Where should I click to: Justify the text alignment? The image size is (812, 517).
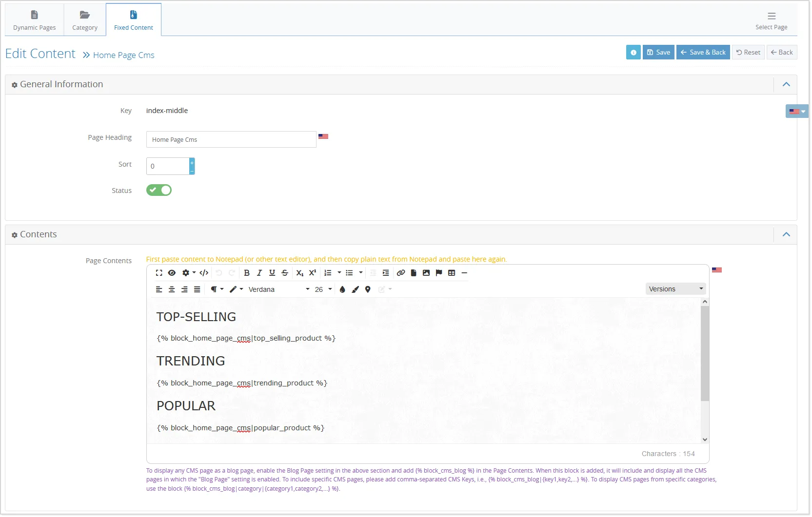(x=197, y=290)
